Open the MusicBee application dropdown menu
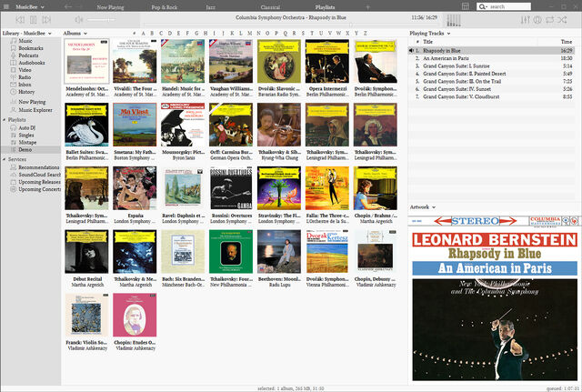Viewport: 582px width, 392px height. [x=30, y=6]
